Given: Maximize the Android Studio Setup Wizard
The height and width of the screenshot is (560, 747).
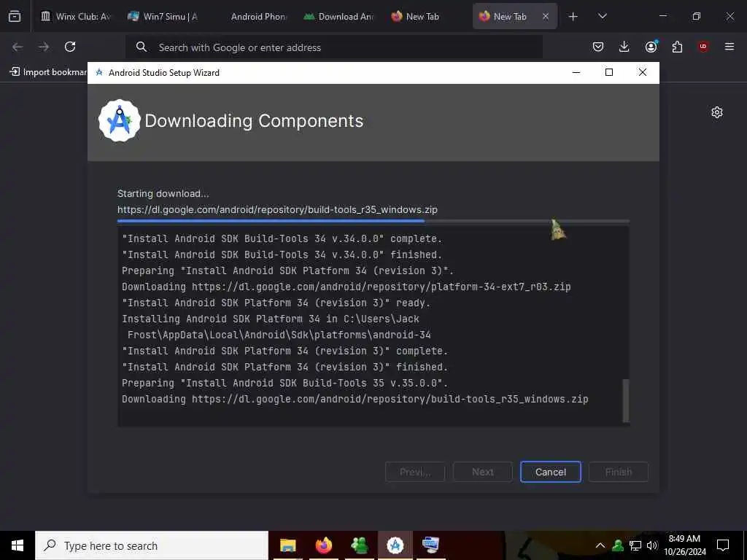Looking at the screenshot, I should (x=609, y=72).
